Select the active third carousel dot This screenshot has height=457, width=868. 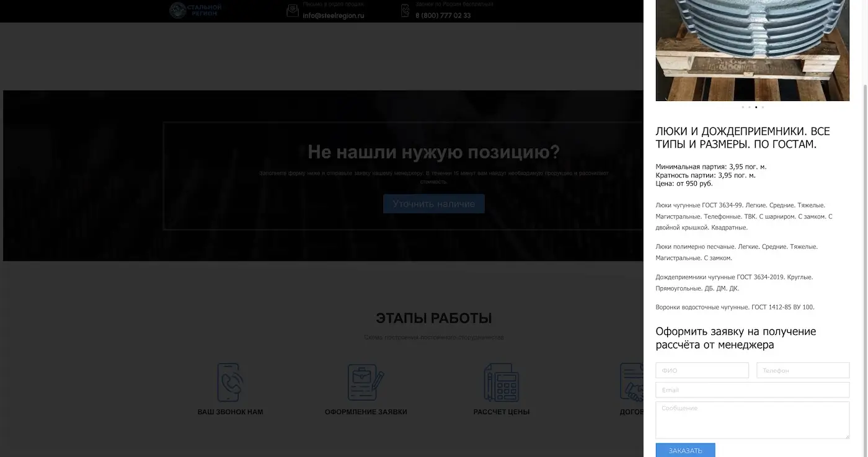pyautogui.click(x=756, y=107)
